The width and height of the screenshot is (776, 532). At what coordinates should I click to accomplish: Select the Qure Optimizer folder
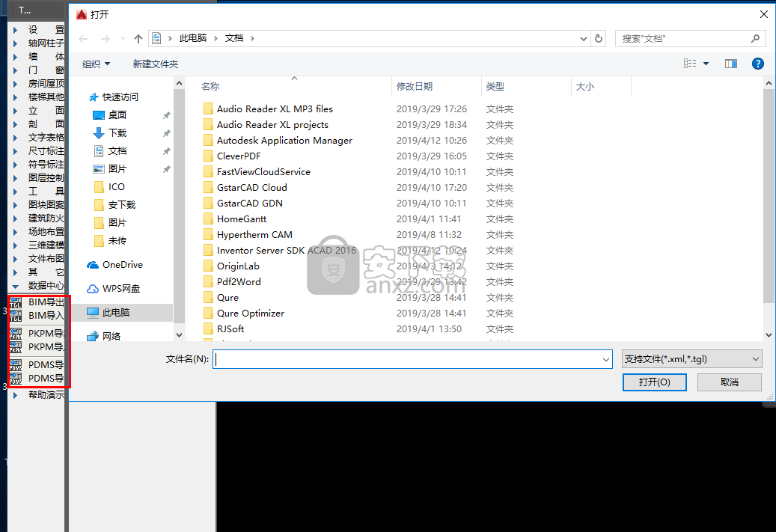(x=251, y=314)
